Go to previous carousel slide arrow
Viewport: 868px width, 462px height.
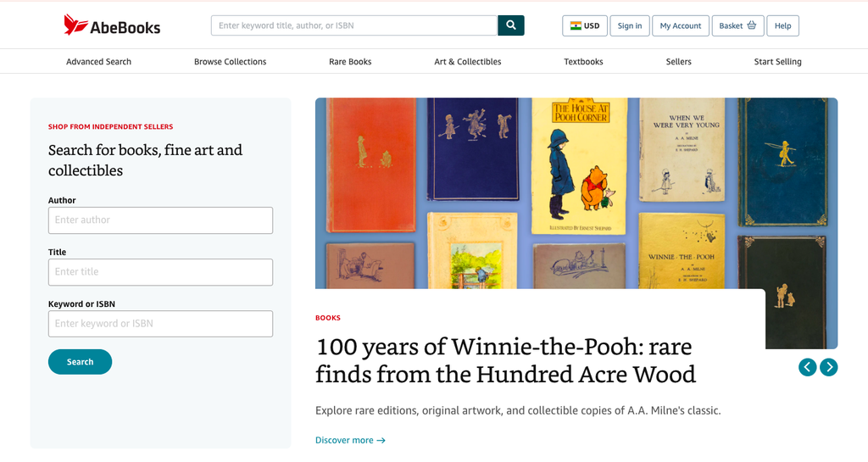tap(808, 367)
